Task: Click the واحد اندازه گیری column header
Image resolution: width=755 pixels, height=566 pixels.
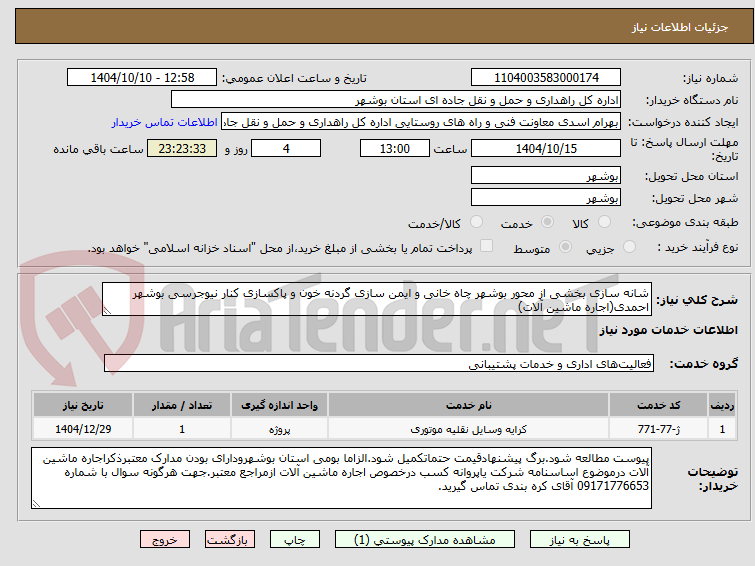Action: click(279, 405)
